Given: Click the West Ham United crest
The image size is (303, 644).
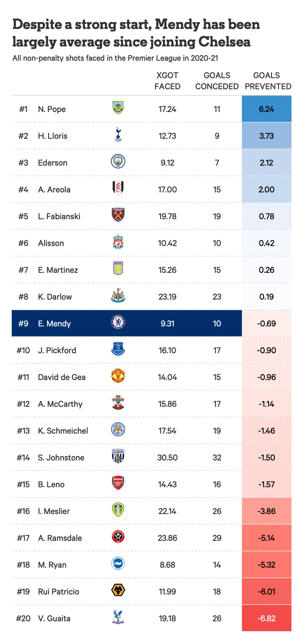Looking at the screenshot, I should point(118,215).
